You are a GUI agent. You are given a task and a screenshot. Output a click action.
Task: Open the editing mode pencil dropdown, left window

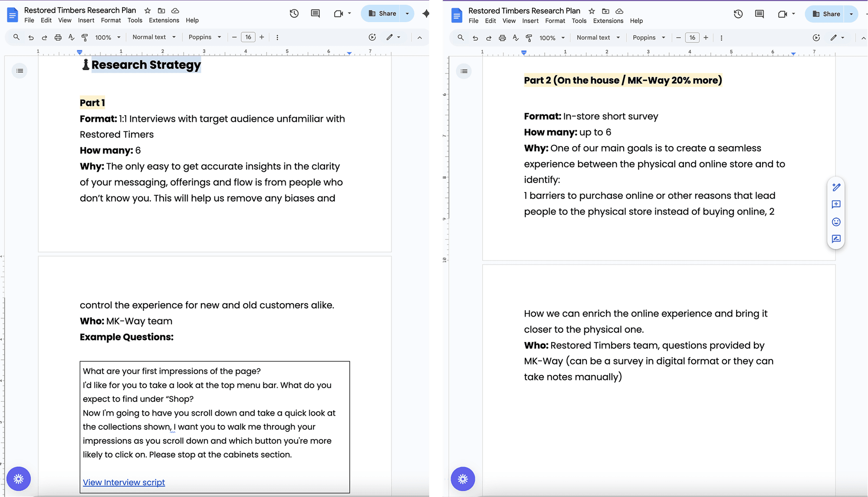pyautogui.click(x=393, y=37)
